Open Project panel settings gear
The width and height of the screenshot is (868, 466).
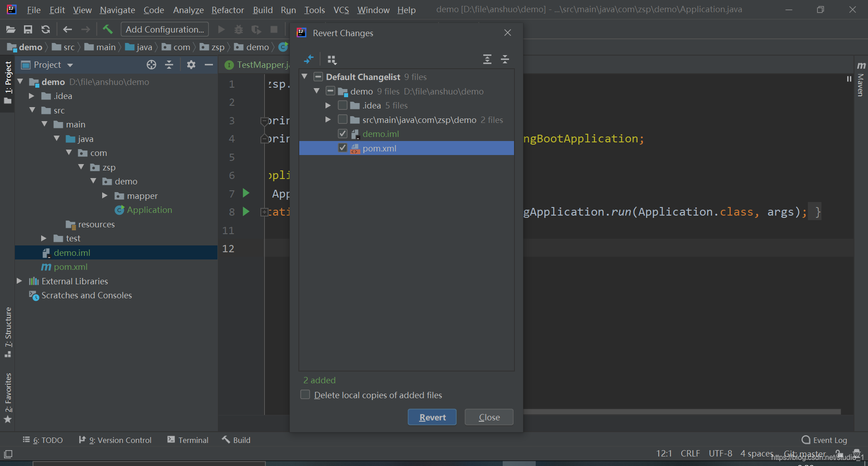[x=191, y=65]
